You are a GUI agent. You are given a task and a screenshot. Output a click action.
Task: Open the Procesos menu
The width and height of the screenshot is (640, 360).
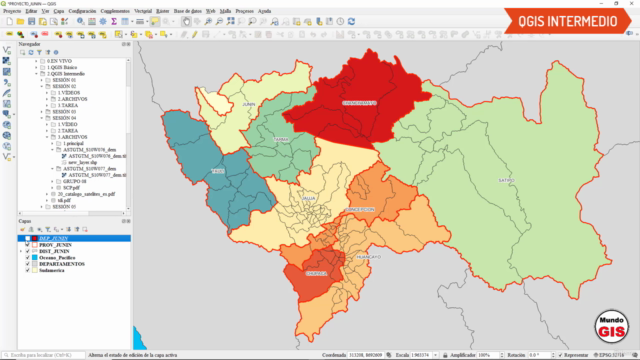click(244, 11)
